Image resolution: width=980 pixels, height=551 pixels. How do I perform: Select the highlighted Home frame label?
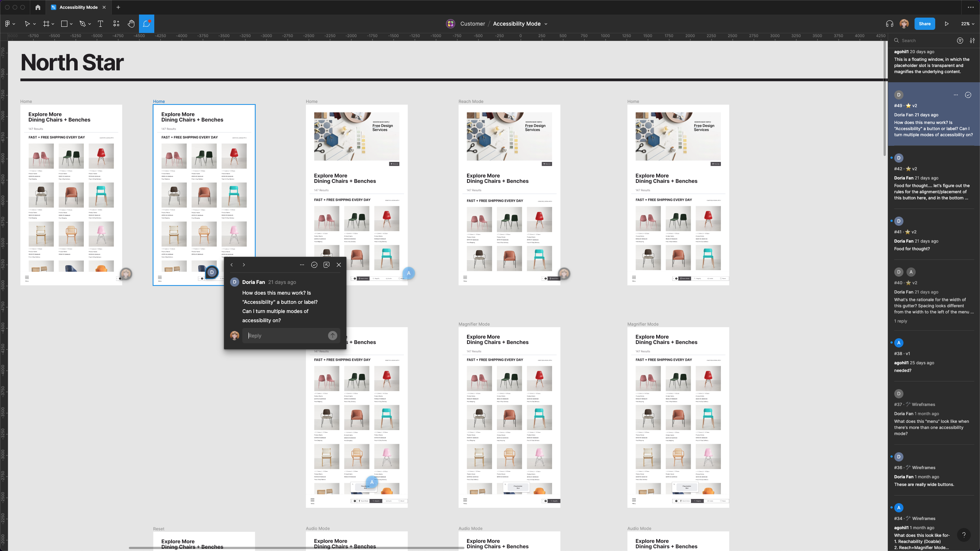pyautogui.click(x=159, y=101)
